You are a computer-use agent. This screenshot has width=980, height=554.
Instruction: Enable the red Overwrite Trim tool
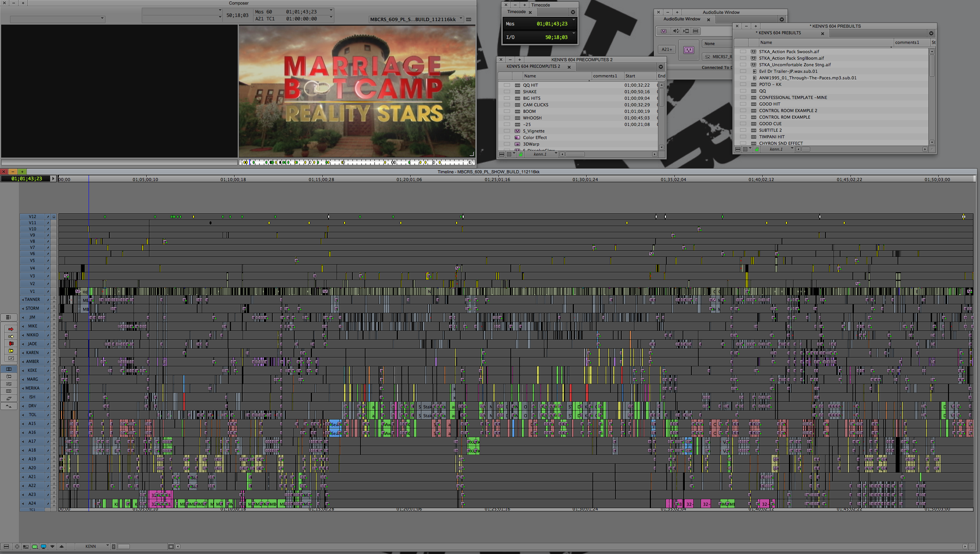click(11, 343)
